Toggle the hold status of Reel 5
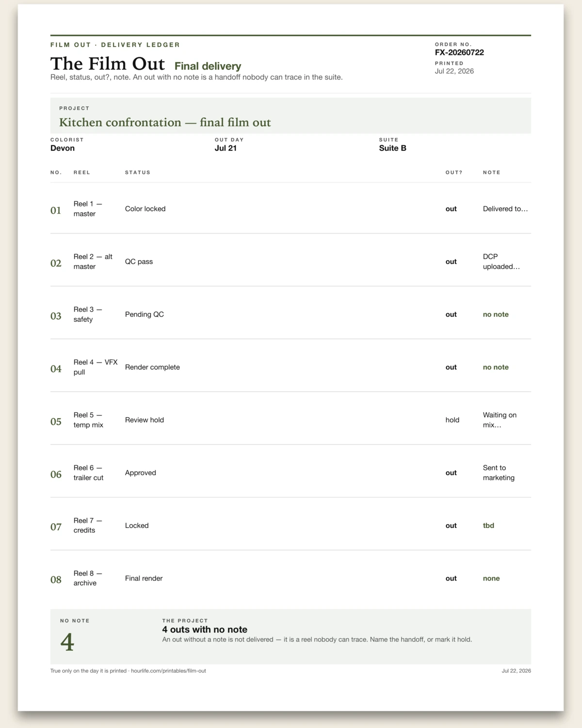The width and height of the screenshot is (582, 728). [x=453, y=420]
